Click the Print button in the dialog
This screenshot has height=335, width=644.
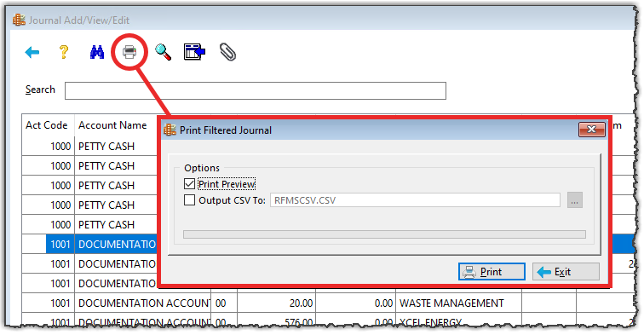click(x=492, y=272)
